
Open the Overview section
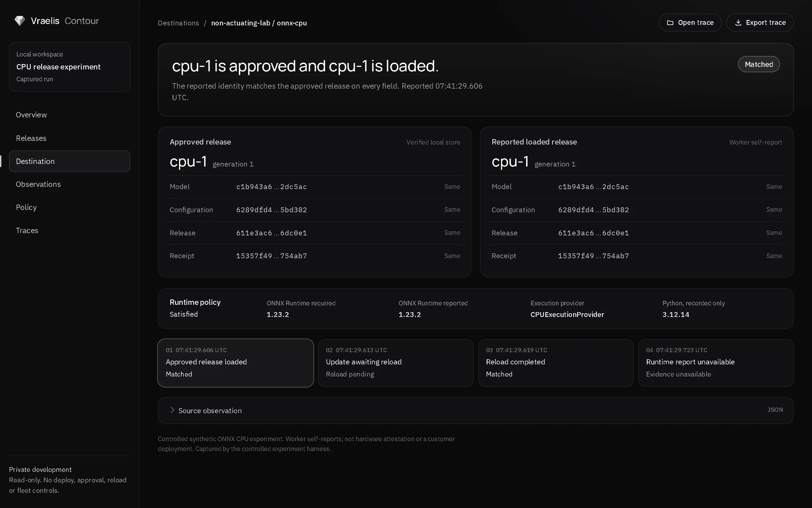[70, 115]
